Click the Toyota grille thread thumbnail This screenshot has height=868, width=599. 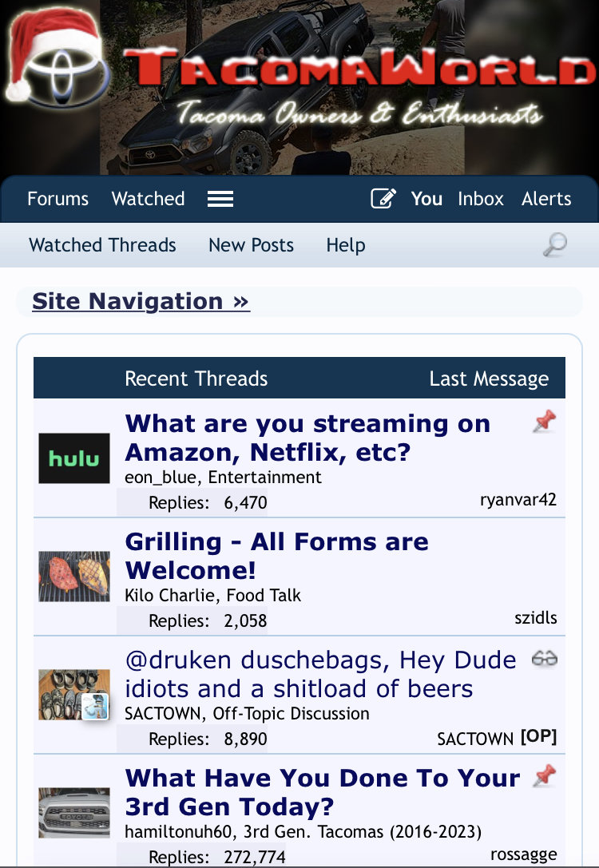click(74, 813)
